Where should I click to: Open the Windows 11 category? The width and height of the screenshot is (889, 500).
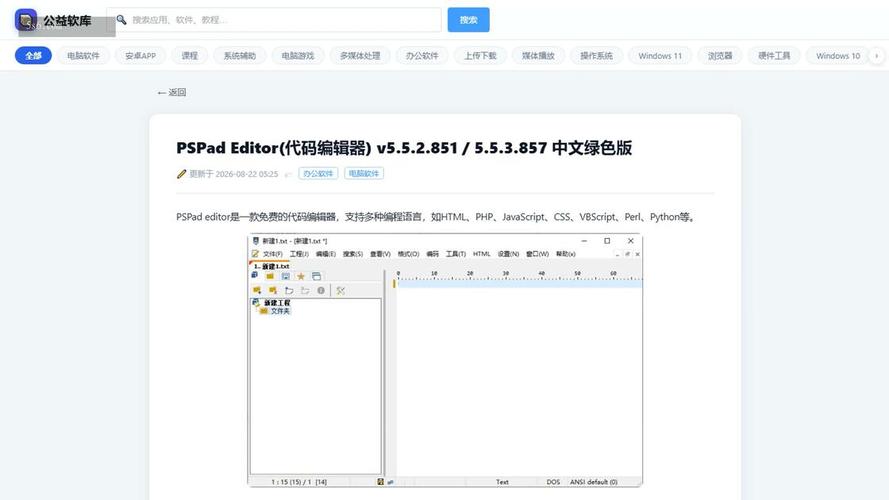660,56
